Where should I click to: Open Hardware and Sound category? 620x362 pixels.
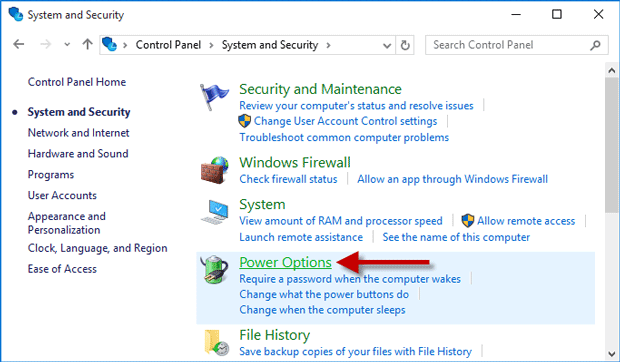tap(78, 154)
